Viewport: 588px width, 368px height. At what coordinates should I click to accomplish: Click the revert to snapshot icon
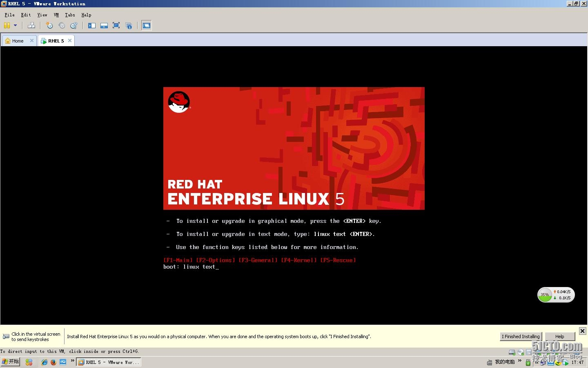[x=62, y=25]
